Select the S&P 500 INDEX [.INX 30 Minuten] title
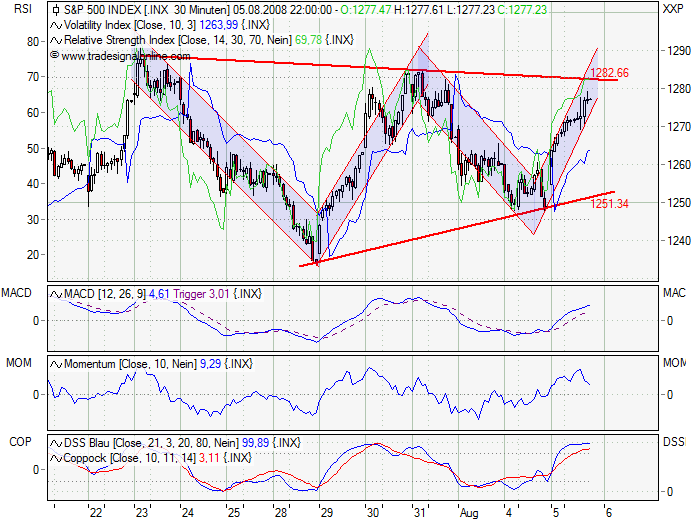 (x=147, y=10)
